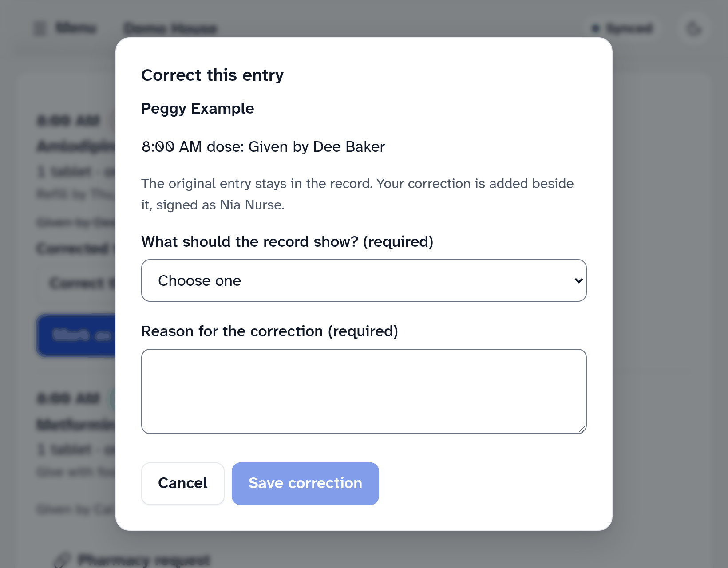The image size is (728, 568).
Task: Cancel the correction dialog
Action: (x=183, y=483)
